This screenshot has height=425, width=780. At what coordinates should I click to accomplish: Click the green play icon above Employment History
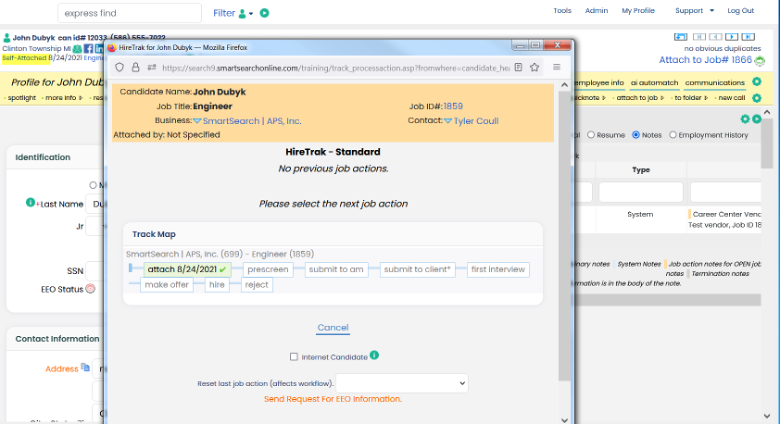click(x=757, y=119)
